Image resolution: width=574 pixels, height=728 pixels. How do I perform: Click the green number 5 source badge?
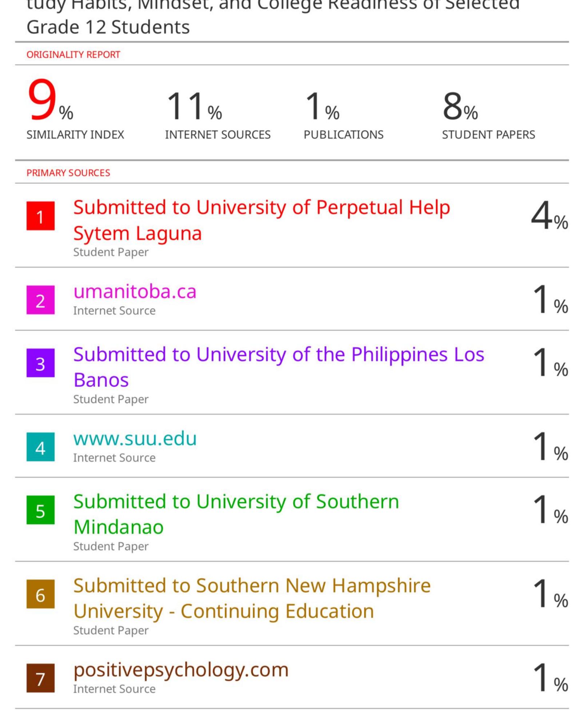tap(40, 510)
